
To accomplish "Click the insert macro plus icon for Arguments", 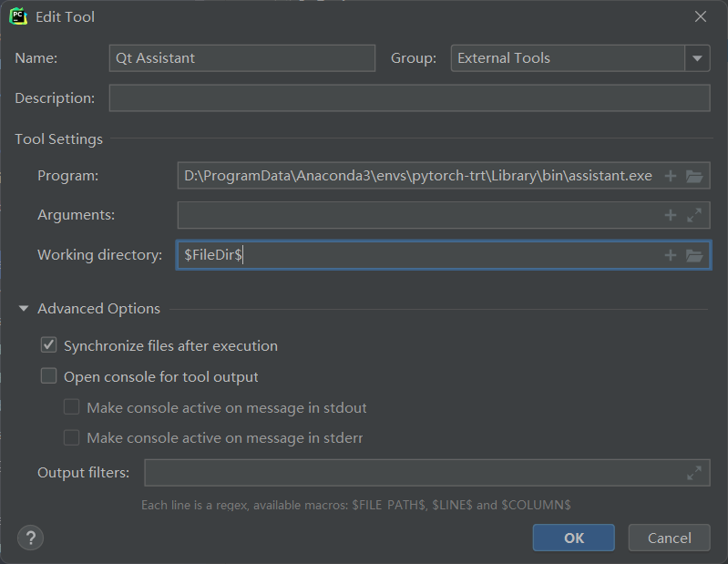I will tap(671, 215).
